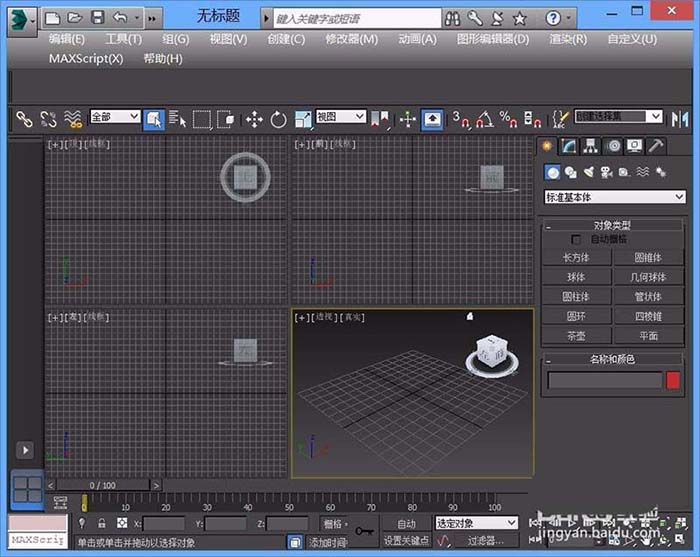Activate Select and Scale tool

[303, 120]
